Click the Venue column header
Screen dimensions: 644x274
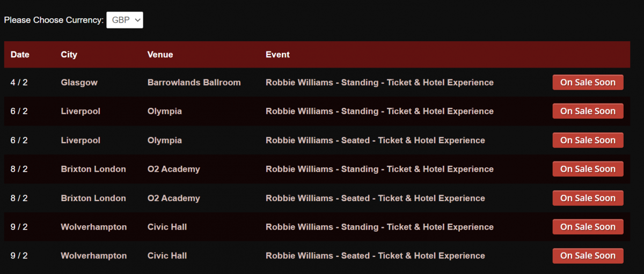[160, 55]
